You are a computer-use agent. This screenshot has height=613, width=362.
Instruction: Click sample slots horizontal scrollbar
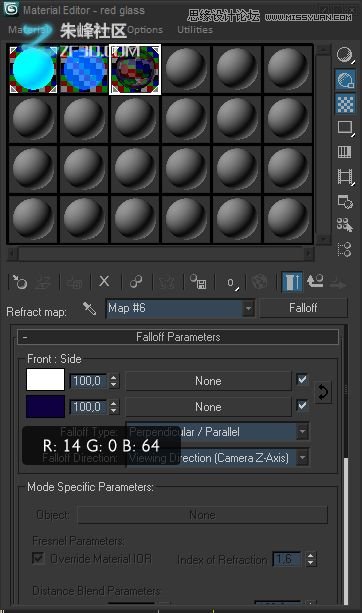[160, 254]
